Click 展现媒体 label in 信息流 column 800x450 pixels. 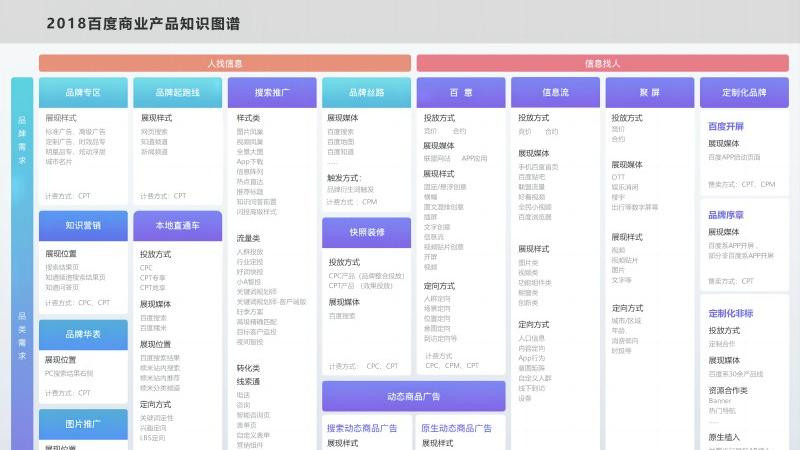[534, 153]
